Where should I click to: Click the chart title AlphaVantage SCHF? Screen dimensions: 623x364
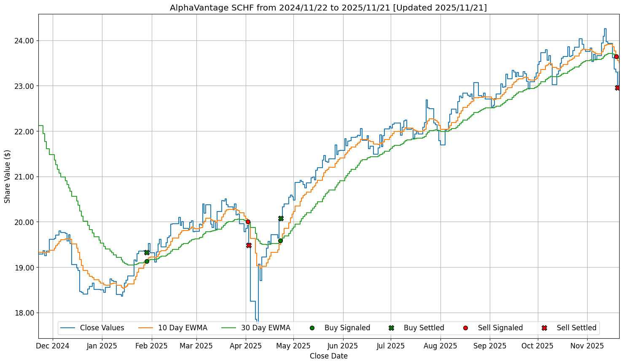pyautogui.click(x=328, y=8)
